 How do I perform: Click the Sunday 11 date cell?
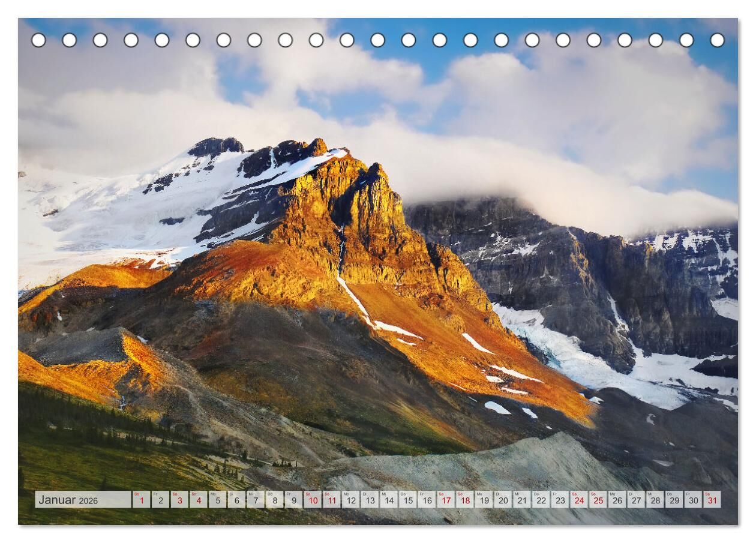332,500
